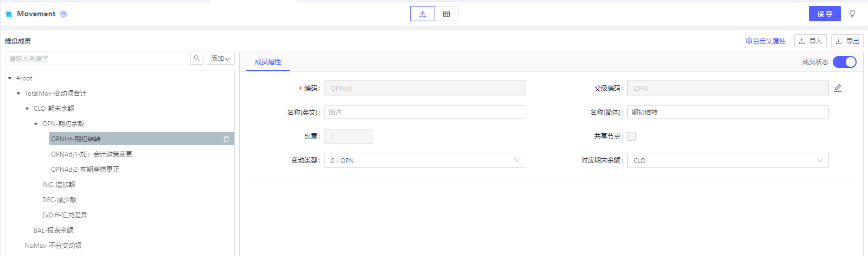
Task: Click the search magnifier icon
Action: pyautogui.click(x=197, y=58)
